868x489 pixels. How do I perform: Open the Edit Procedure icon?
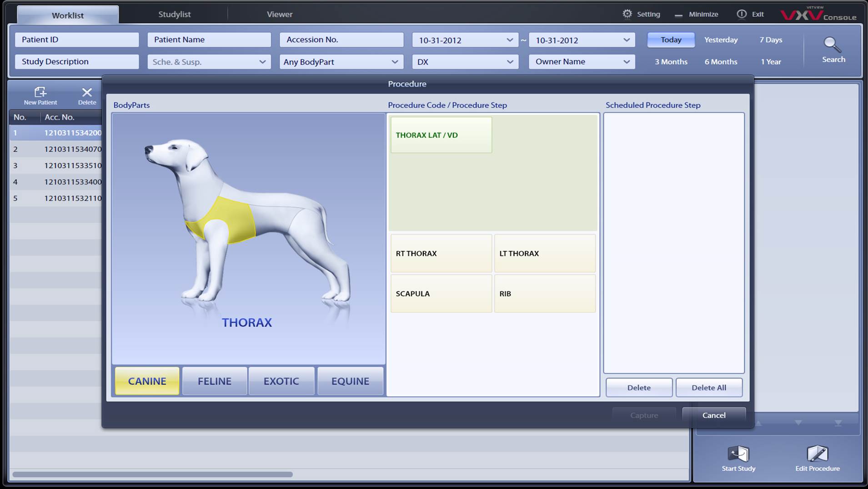point(817,458)
